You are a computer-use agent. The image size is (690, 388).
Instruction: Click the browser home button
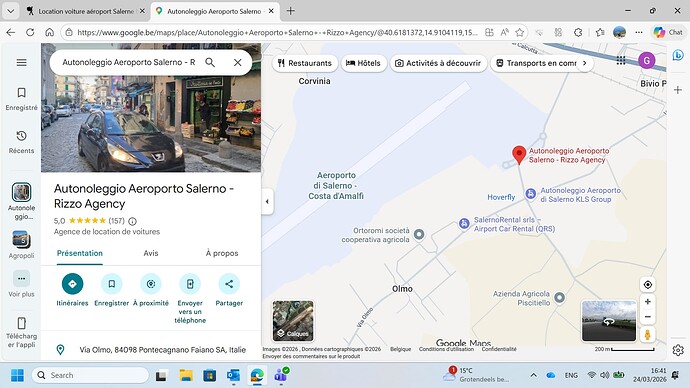[x=50, y=32]
